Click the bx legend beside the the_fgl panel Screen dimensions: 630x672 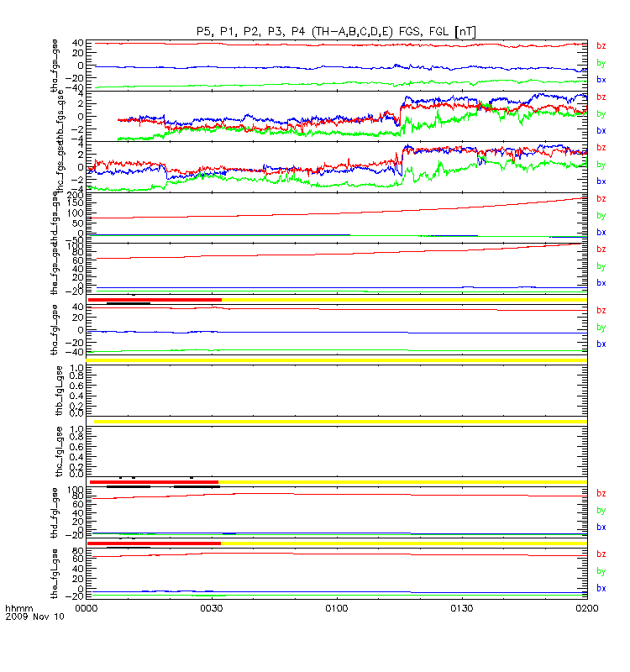click(601, 588)
